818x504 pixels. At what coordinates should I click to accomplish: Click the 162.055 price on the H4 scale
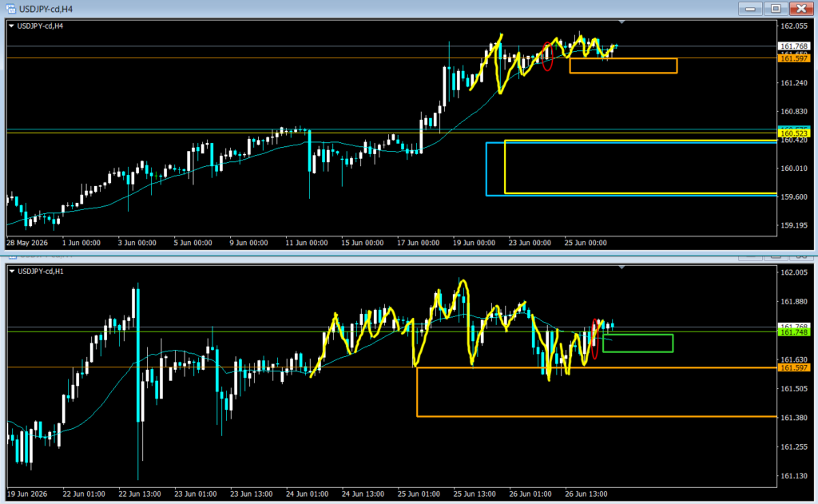(x=794, y=26)
